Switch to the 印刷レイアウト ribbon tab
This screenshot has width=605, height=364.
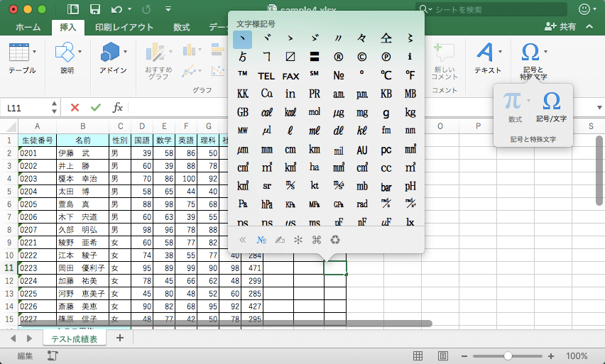tap(124, 27)
